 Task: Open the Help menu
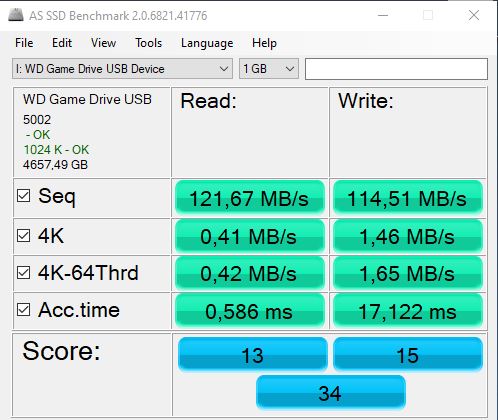(264, 43)
